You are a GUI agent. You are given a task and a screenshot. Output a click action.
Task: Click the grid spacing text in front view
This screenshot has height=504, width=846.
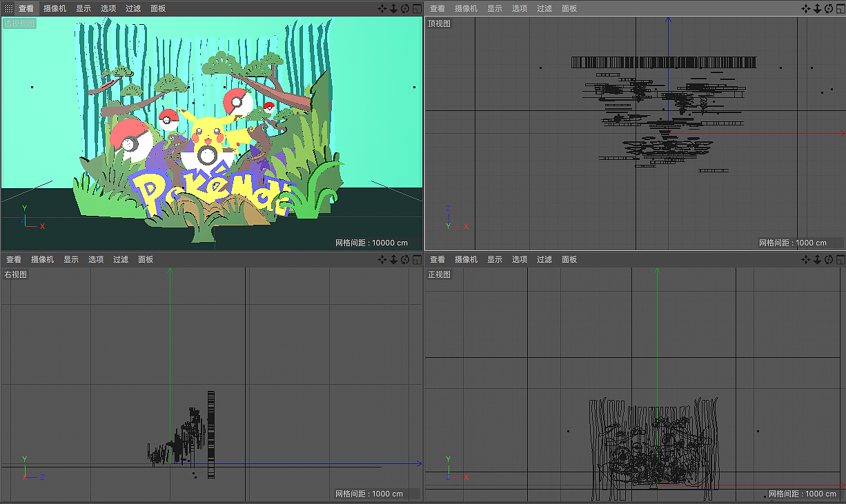tap(802, 494)
